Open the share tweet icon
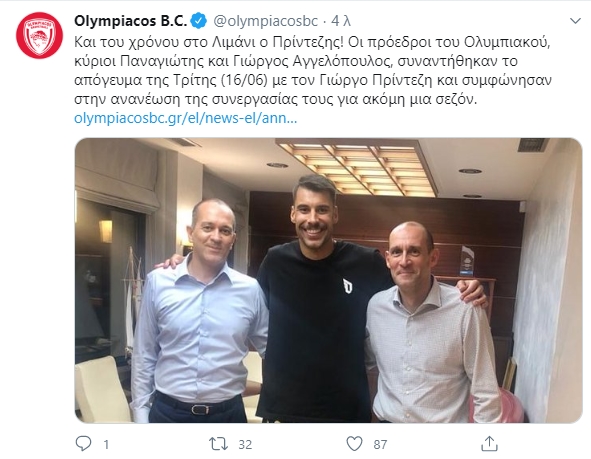 489,444
